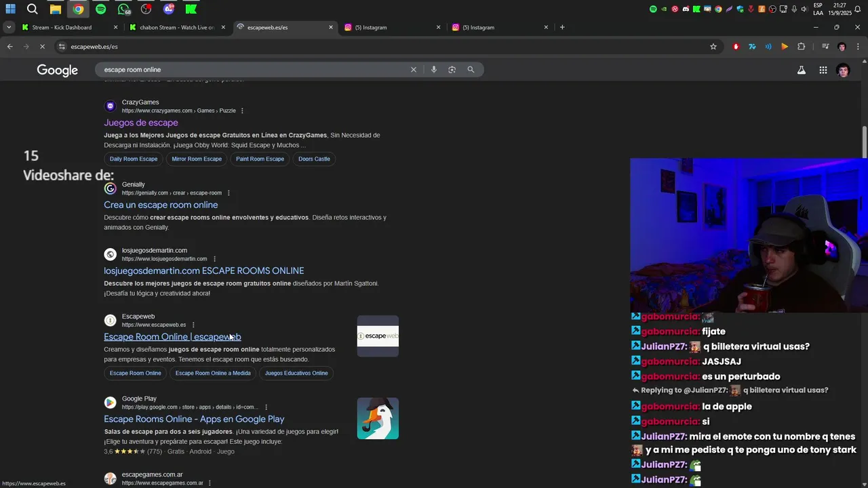868x488 pixels.
Task: Open Chrome three-dot menu
Action: [858, 47]
